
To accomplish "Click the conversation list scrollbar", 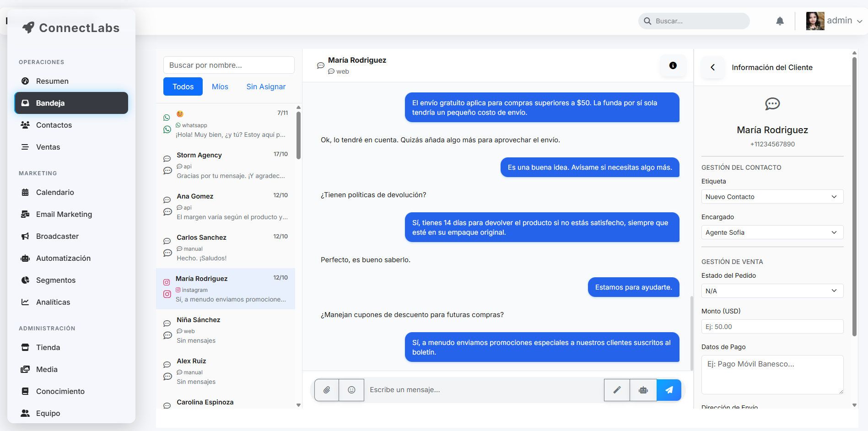I will click(x=298, y=135).
